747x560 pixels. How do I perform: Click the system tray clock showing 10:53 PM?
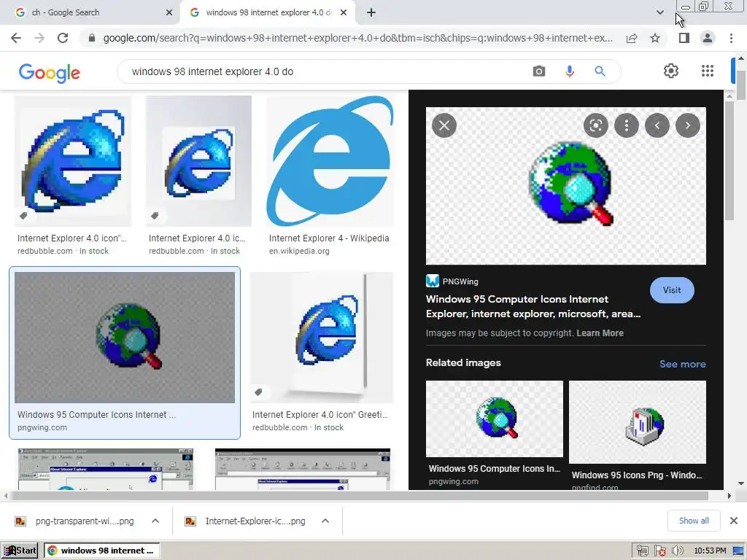[710, 551]
